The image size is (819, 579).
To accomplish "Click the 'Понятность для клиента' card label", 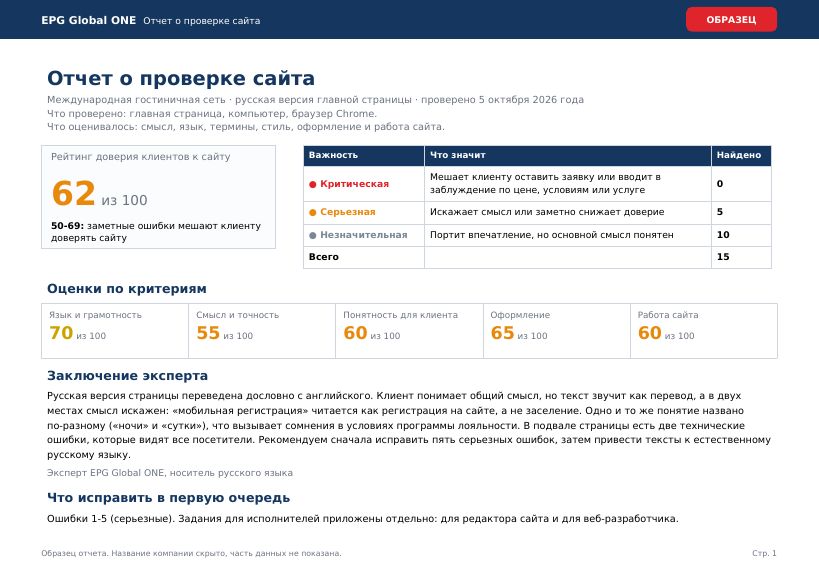I will (401, 315).
